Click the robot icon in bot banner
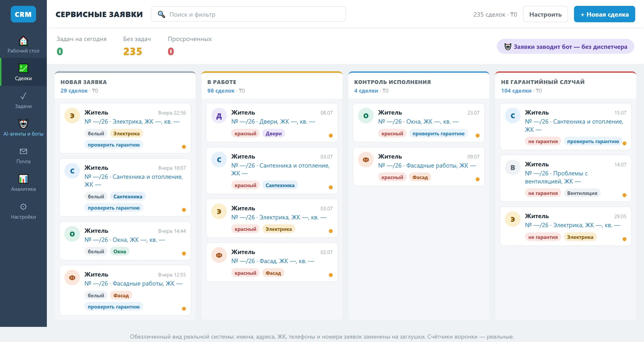644x342 pixels. (x=508, y=47)
